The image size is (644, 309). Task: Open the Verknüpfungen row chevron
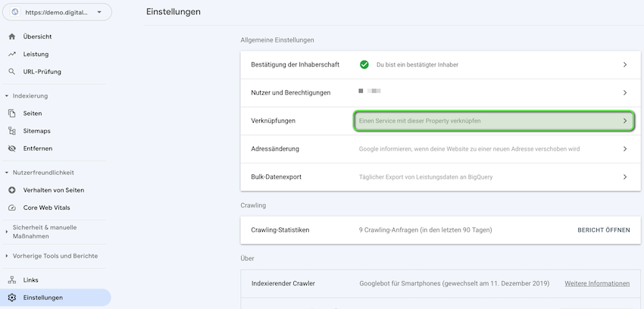click(x=625, y=121)
